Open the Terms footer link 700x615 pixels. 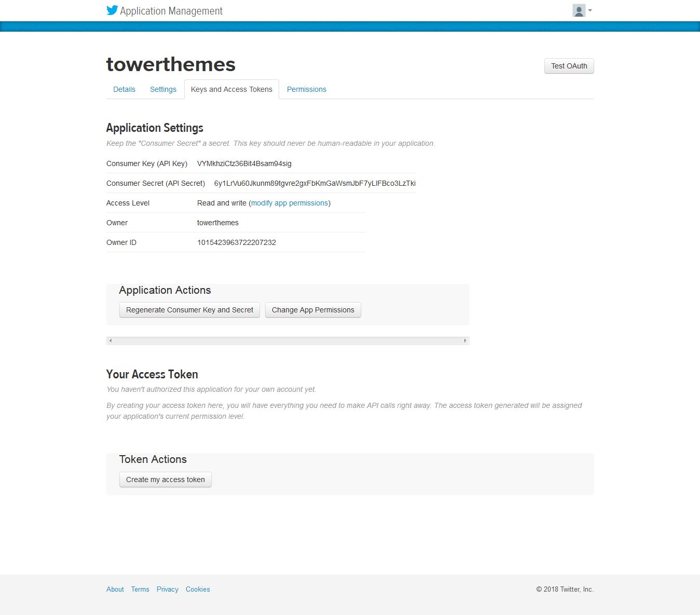tap(140, 589)
